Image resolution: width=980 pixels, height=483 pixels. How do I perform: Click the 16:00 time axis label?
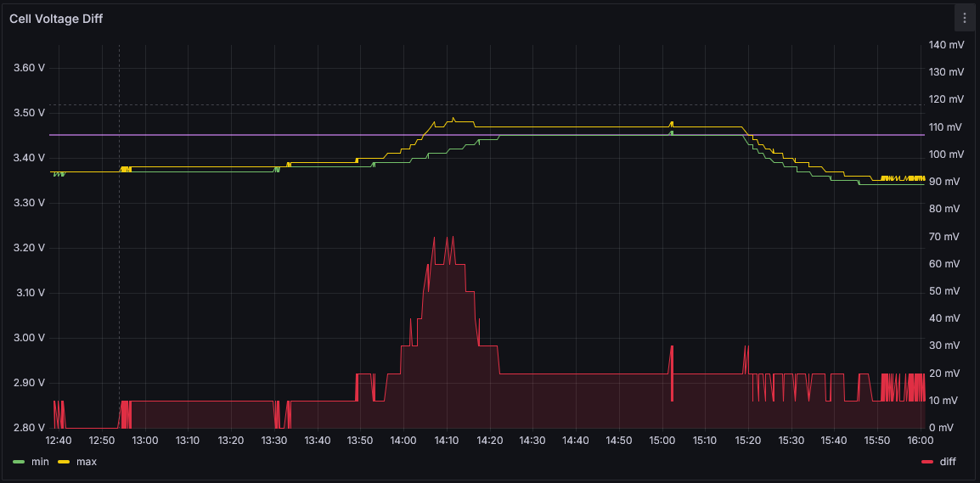pyautogui.click(x=920, y=441)
